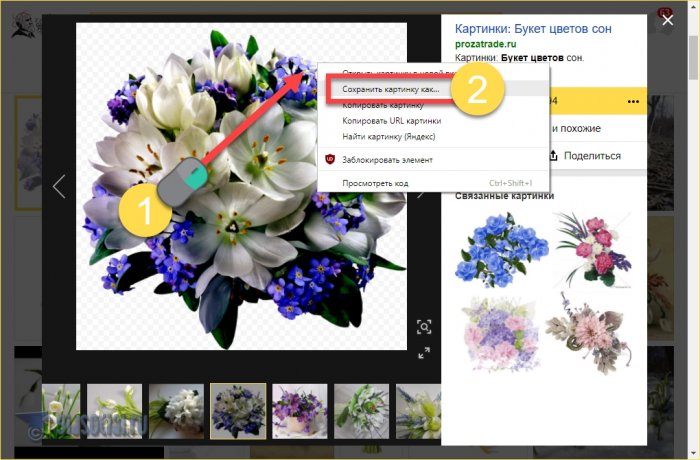
Task: Click the Поделиться share button
Action: click(x=591, y=155)
